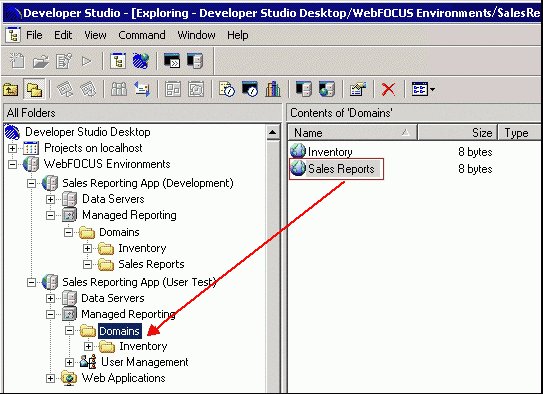This screenshot has height=394, width=543.
Task: Click server cabinet icon right of console icon
Action: pos(195,61)
